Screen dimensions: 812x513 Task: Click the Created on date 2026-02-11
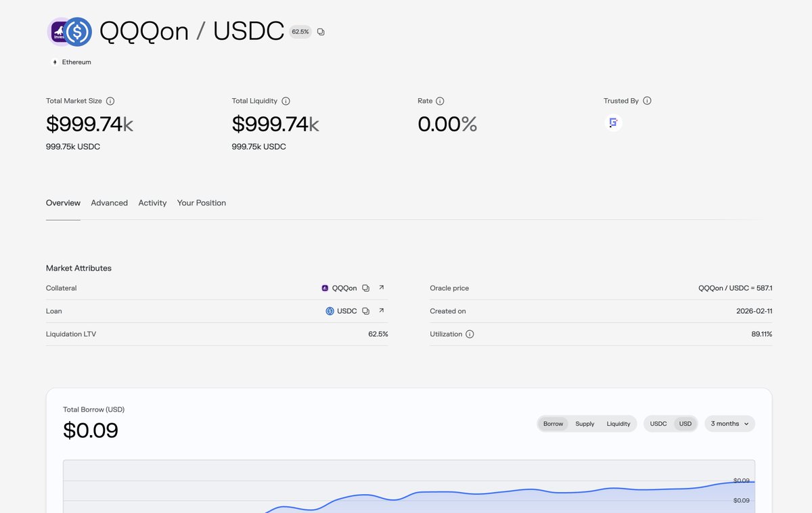coord(754,311)
